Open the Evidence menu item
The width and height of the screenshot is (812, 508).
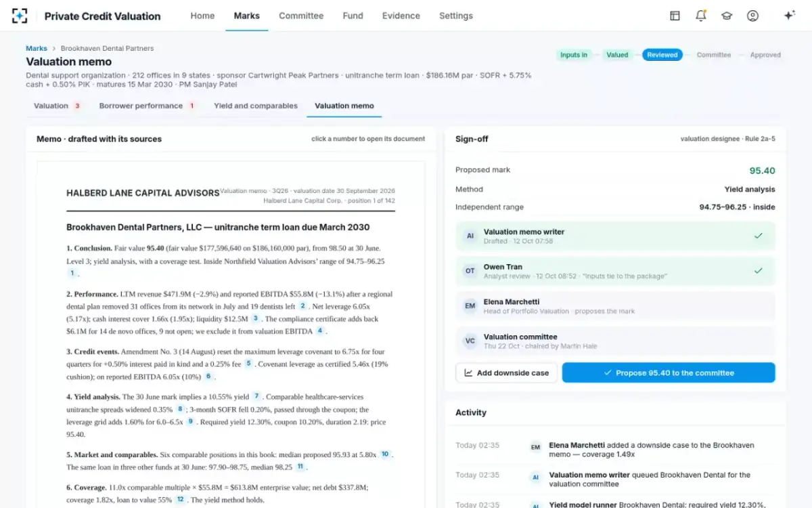401,16
